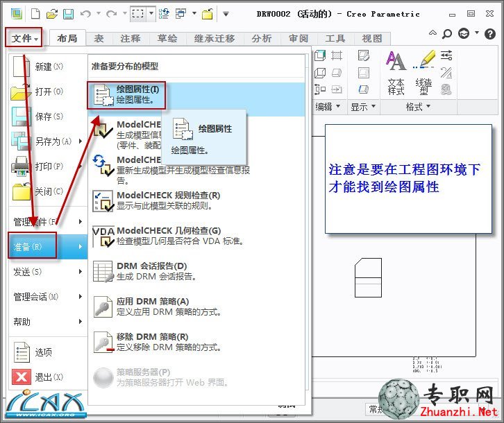Viewport: 504px width, 423px height.
Task: Click the Save disk icon in quick access toolbar
Action: [x=68, y=14]
